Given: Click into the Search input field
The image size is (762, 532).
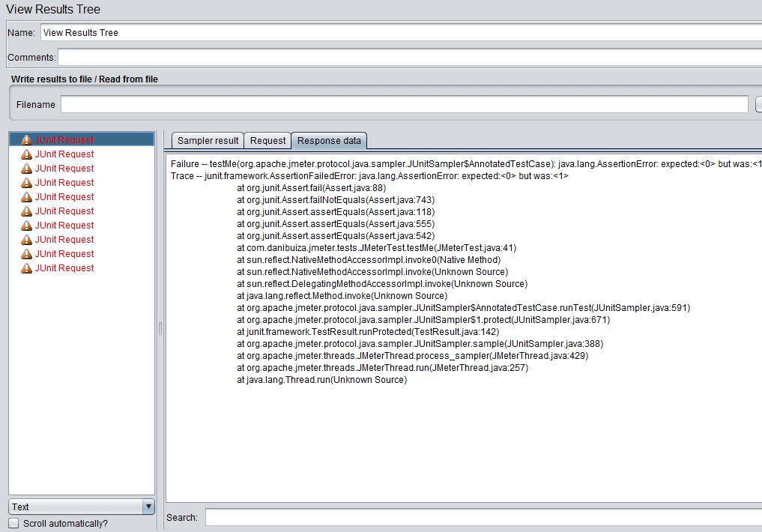Looking at the screenshot, I should [x=483, y=517].
